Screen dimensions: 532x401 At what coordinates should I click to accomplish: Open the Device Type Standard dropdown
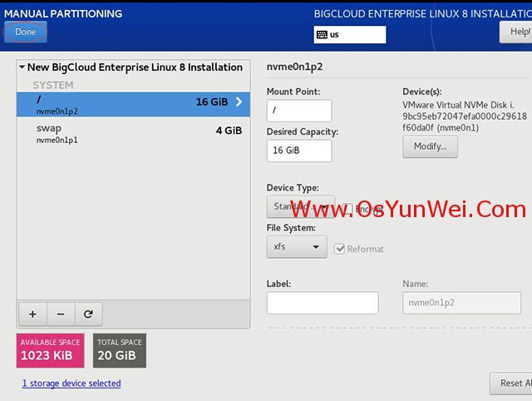point(301,206)
